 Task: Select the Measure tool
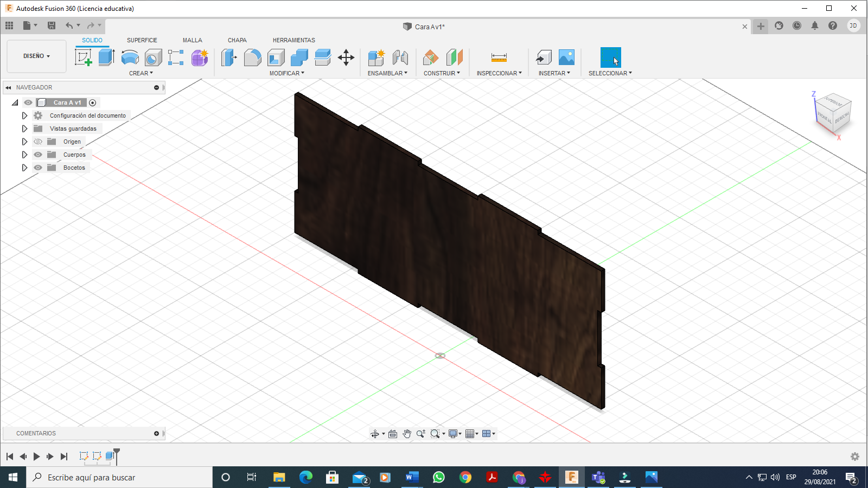pyautogui.click(x=499, y=57)
